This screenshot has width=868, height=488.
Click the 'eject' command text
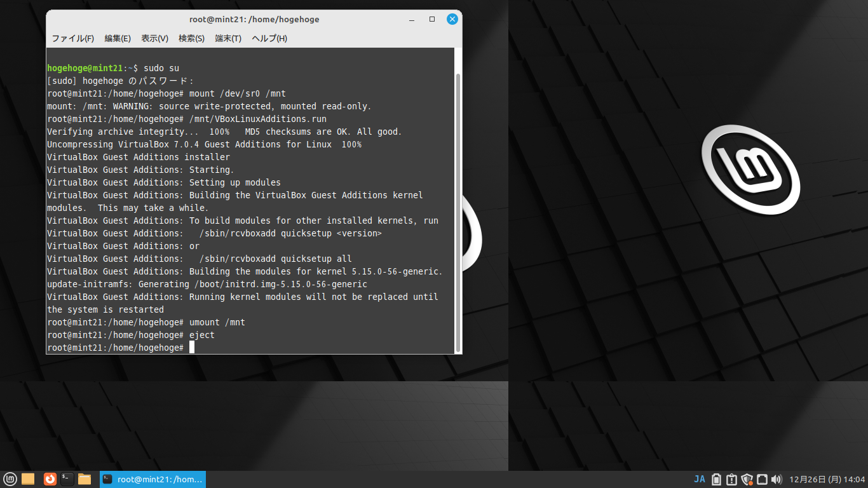(202, 335)
